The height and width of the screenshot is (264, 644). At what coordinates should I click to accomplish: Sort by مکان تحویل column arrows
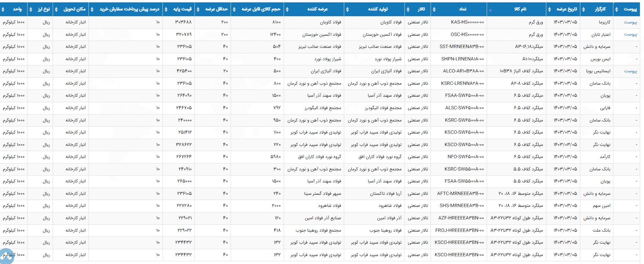click(56, 9)
